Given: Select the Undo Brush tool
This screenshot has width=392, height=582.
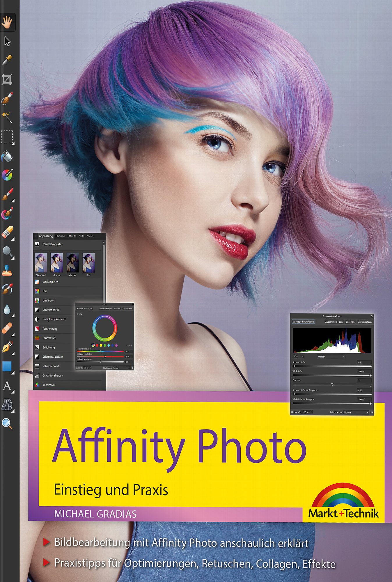Looking at the screenshot, I should pyautogui.click(x=7, y=290).
